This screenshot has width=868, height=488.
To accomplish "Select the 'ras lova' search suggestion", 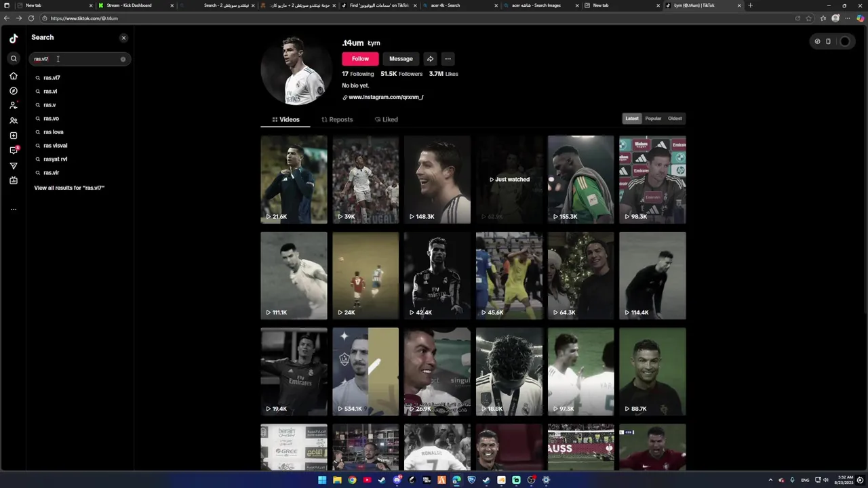I will 53,132.
